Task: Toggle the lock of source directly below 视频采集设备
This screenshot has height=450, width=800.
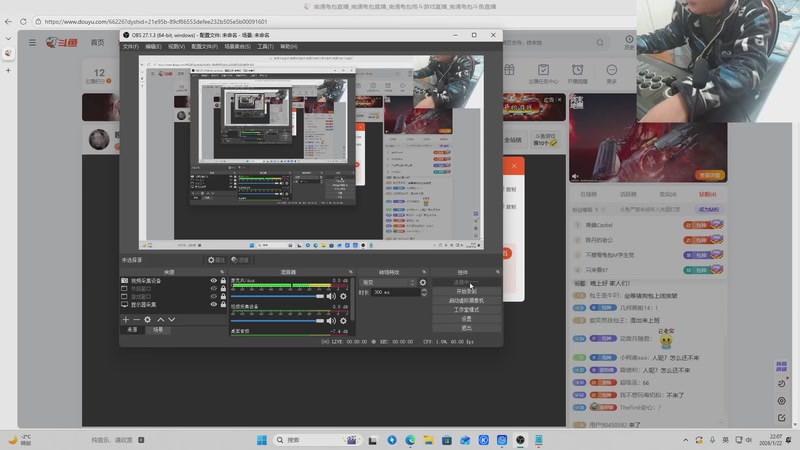Action: click(223, 288)
